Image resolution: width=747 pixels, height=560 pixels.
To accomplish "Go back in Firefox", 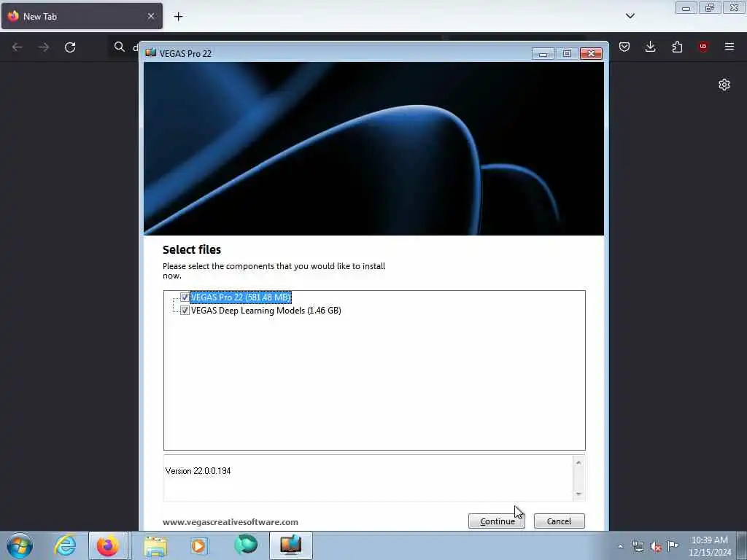I will (x=18, y=47).
